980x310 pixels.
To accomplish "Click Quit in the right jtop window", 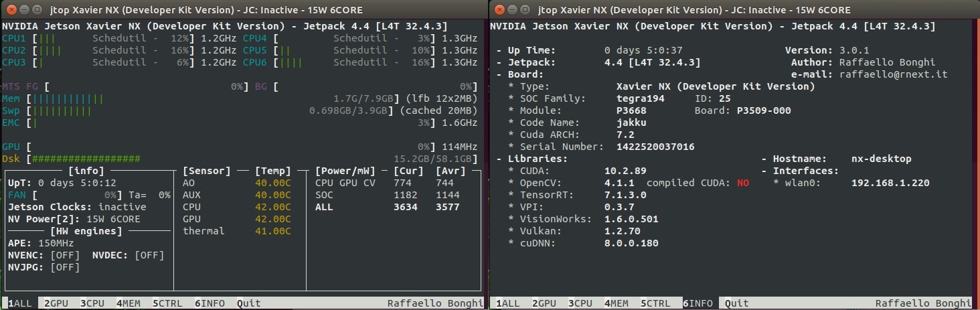I will [x=737, y=303].
